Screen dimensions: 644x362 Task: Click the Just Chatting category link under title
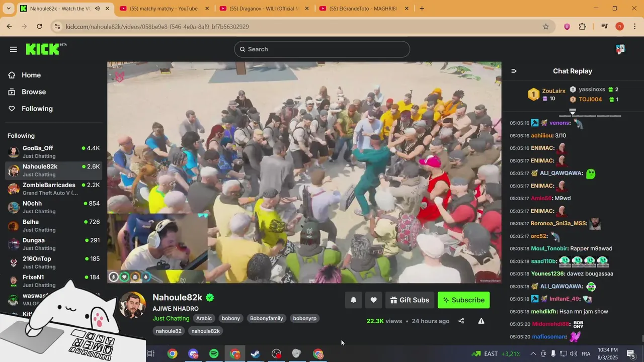pyautogui.click(x=171, y=318)
